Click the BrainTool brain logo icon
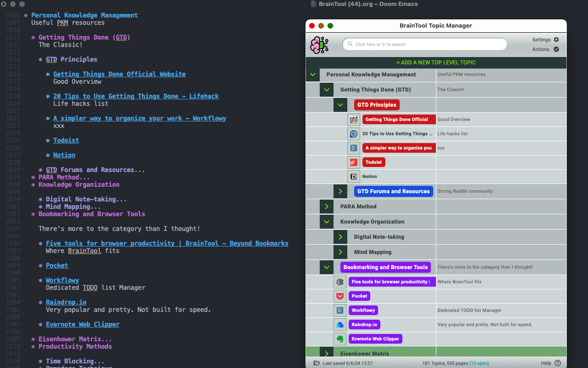Screen dimensions: 588x368 click(x=319, y=45)
